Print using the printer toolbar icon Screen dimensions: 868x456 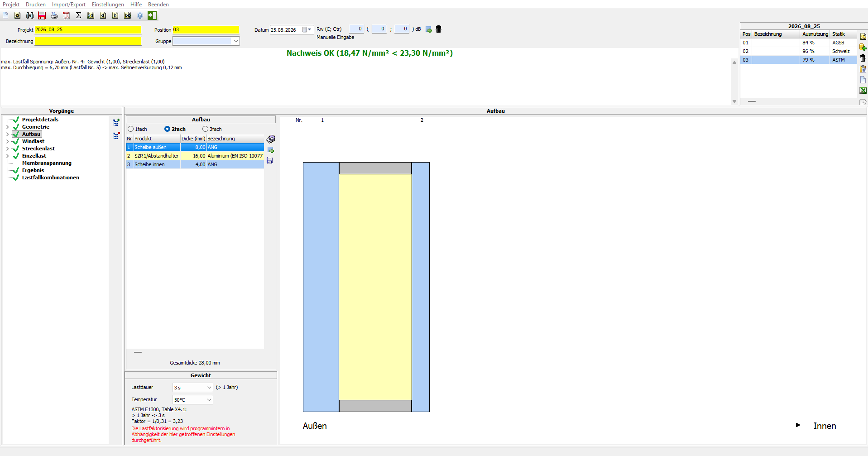pyautogui.click(x=54, y=15)
